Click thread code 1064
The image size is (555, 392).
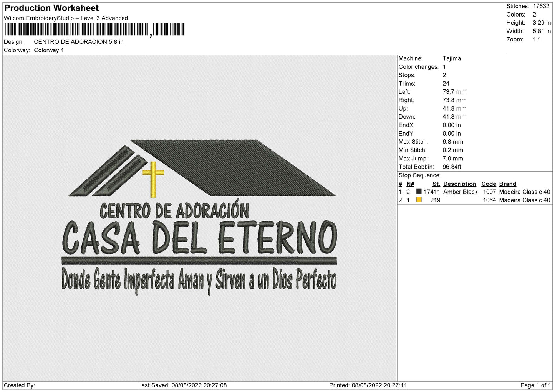490,200
